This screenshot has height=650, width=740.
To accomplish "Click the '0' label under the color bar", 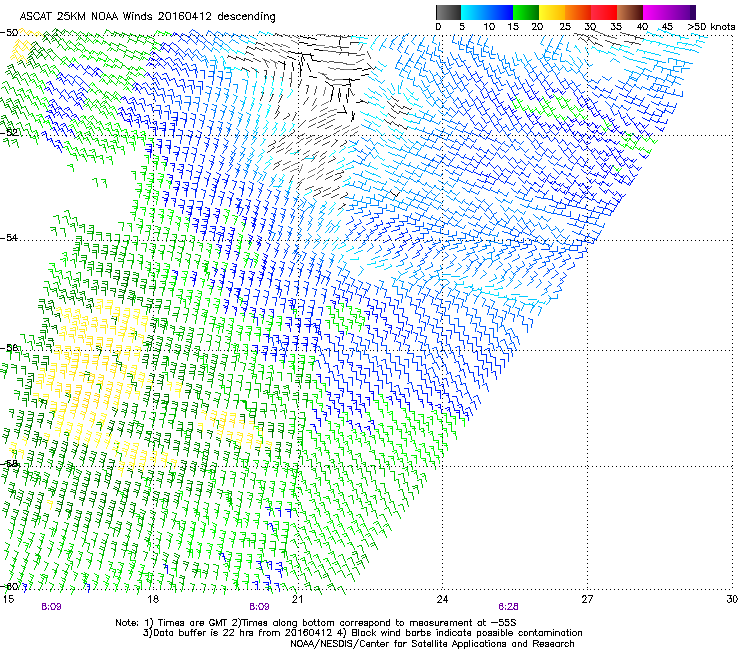I will (x=438, y=26).
